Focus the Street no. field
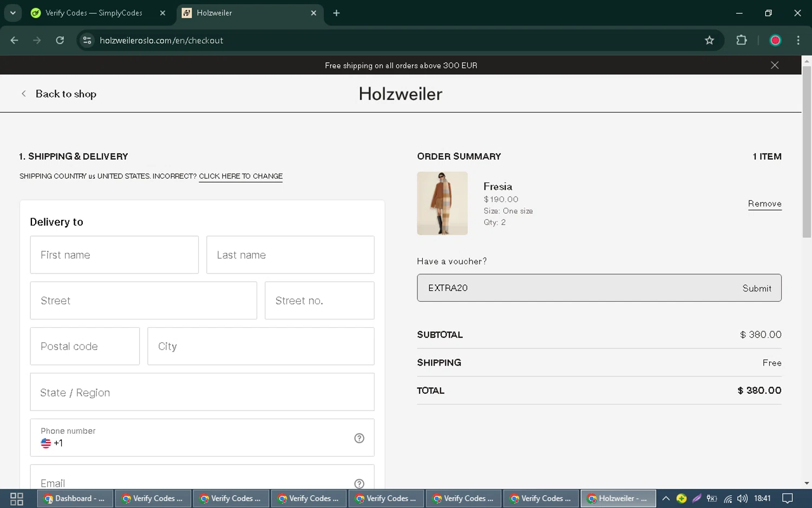This screenshot has height=508, width=812. tap(319, 301)
